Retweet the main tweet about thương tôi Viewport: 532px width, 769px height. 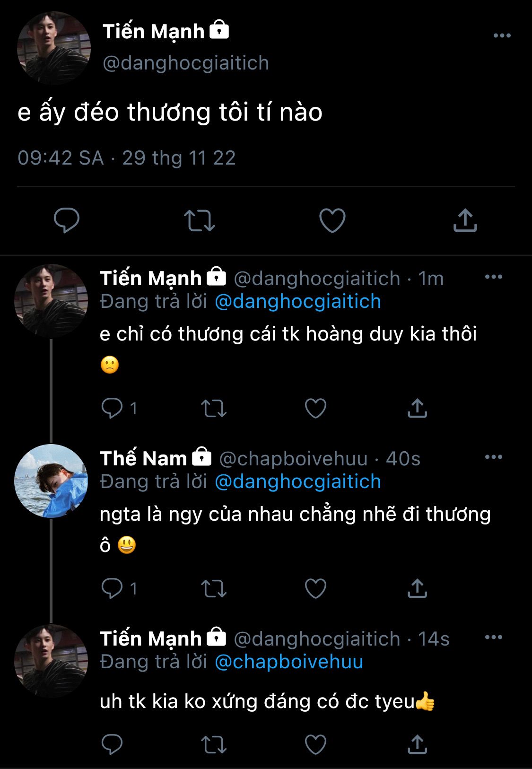point(199,220)
